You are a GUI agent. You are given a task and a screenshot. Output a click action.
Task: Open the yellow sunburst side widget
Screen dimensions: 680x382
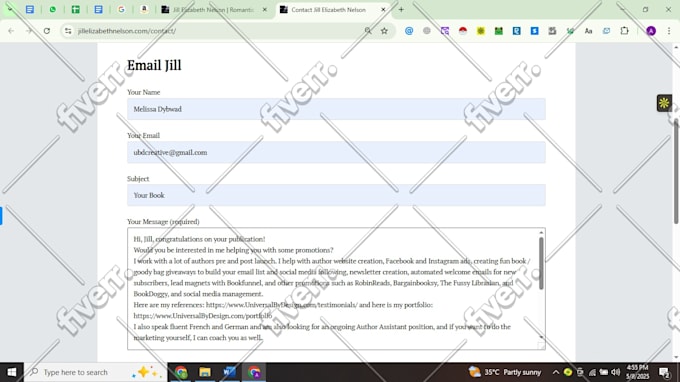click(664, 103)
